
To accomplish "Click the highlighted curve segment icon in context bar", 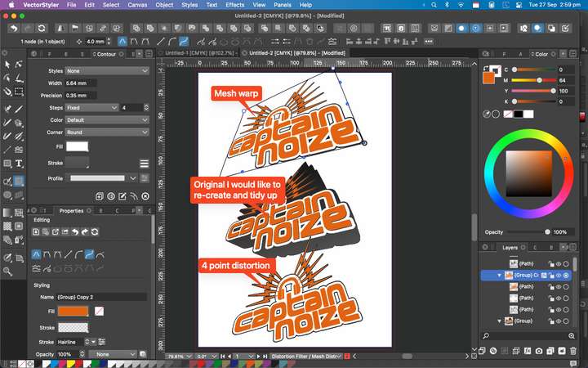I will [184, 42].
